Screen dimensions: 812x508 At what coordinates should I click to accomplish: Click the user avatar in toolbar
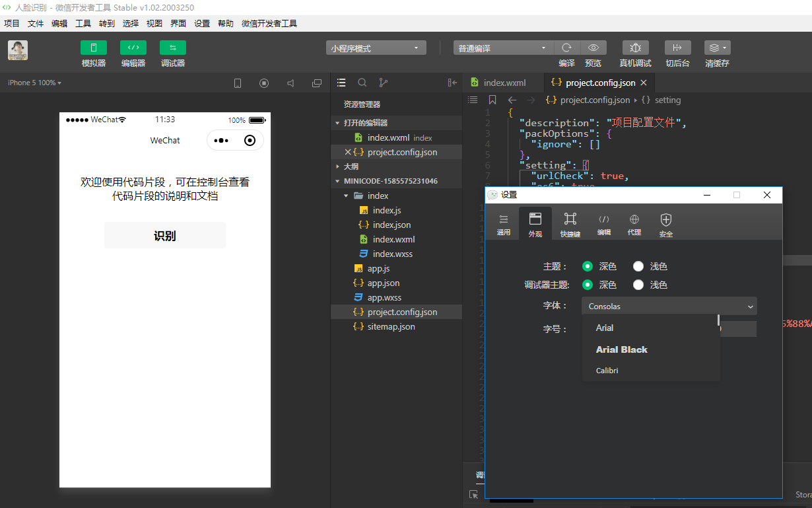click(18, 50)
